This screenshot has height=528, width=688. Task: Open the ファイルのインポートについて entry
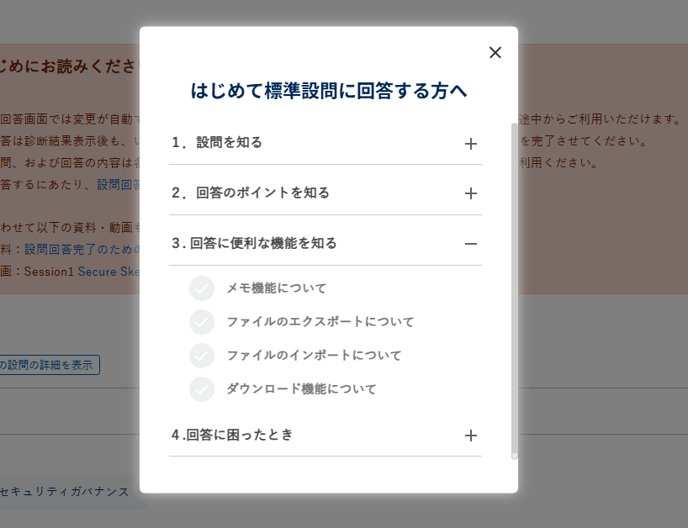313,356
